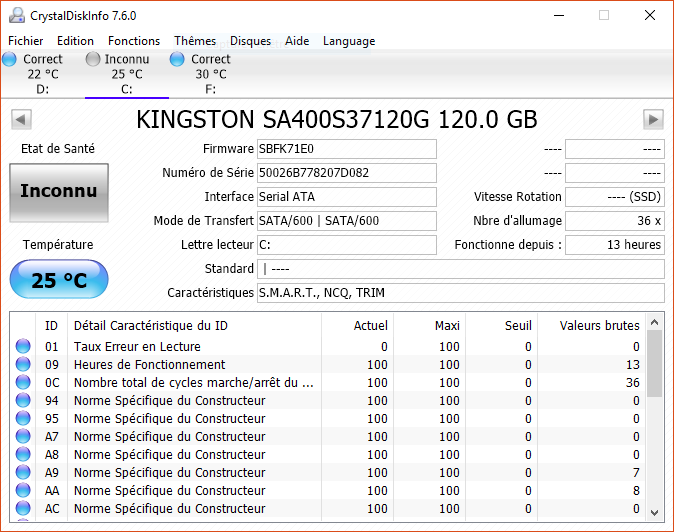
Task: Click the Lettre lecteur field C:
Action: point(346,245)
